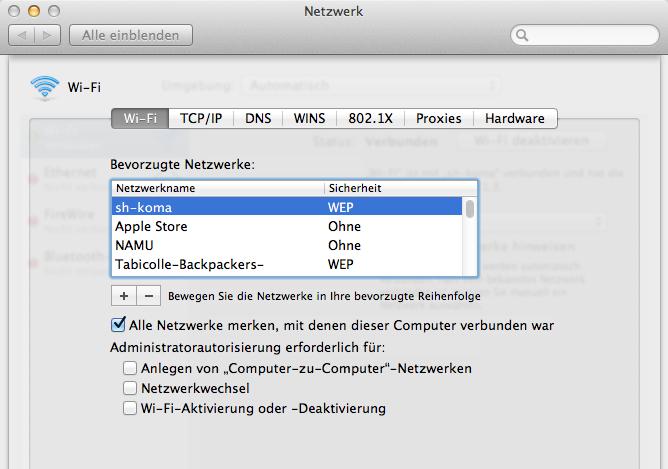Click the forward navigation arrow
Image resolution: width=668 pixels, height=469 pixels.
(47, 35)
